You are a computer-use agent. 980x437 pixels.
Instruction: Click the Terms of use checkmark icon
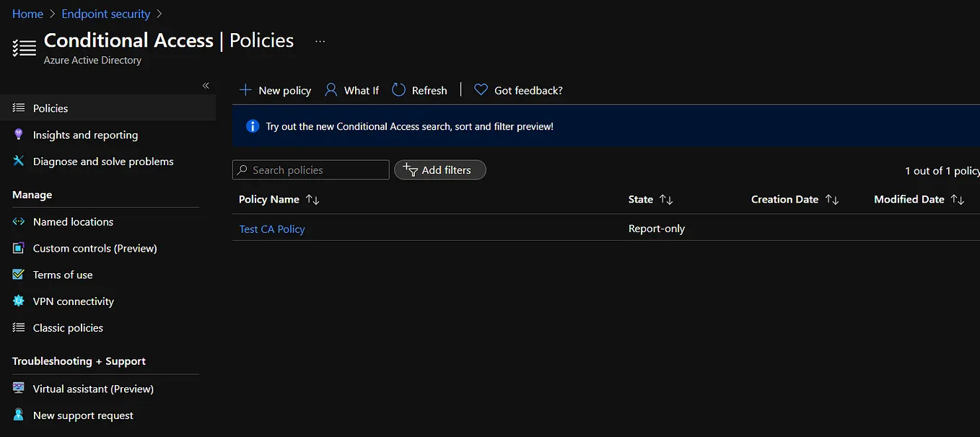[19, 275]
